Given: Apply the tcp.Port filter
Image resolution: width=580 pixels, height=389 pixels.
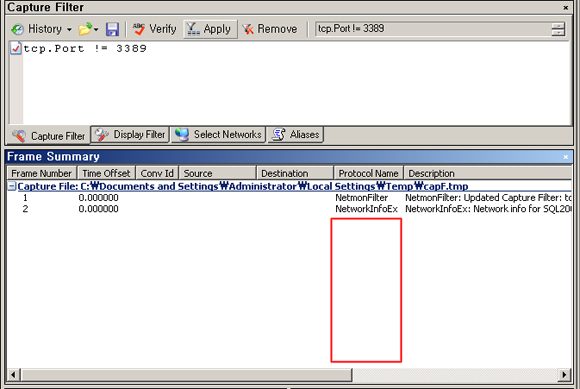Looking at the screenshot, I should pyautogui.click(x=210, y=29).
